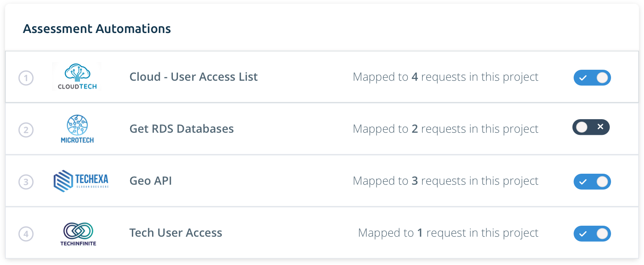Viewport: 644px width, 265px height.
Task: Click the step 4 number circle
Action: point(26,234)
